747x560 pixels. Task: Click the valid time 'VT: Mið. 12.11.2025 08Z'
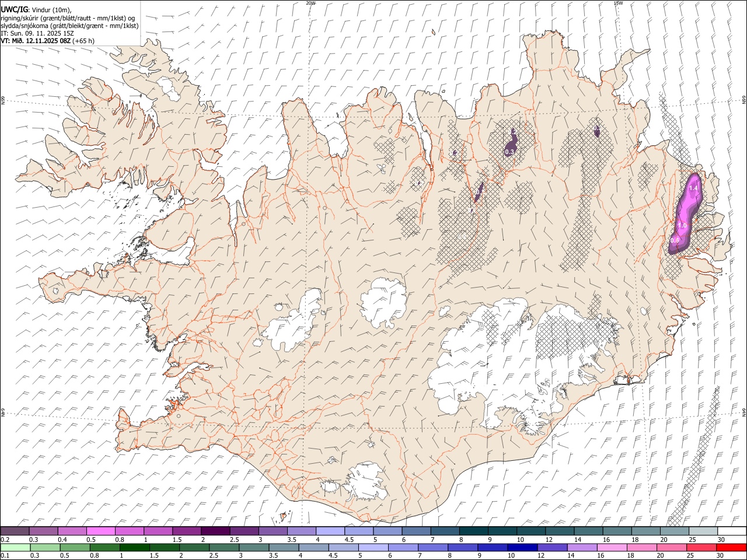pyautogui.click(x=36, y=41)
